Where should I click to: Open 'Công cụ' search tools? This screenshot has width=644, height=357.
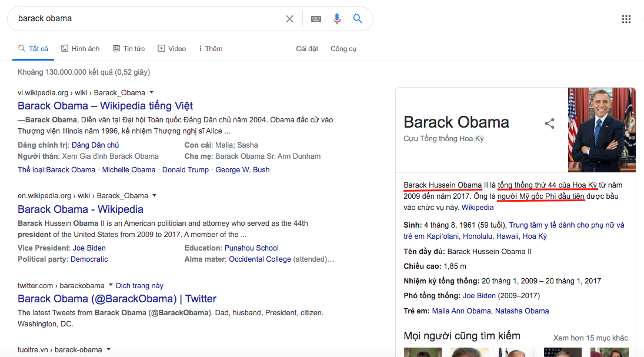[x=343, y=48]
